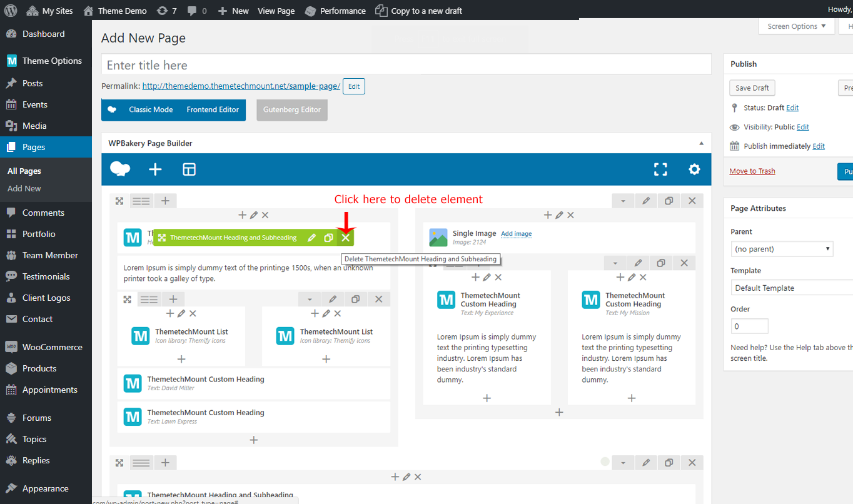Viewport: 853px width, 504px height.
Task: Click the Add image link
Action: 516,234
